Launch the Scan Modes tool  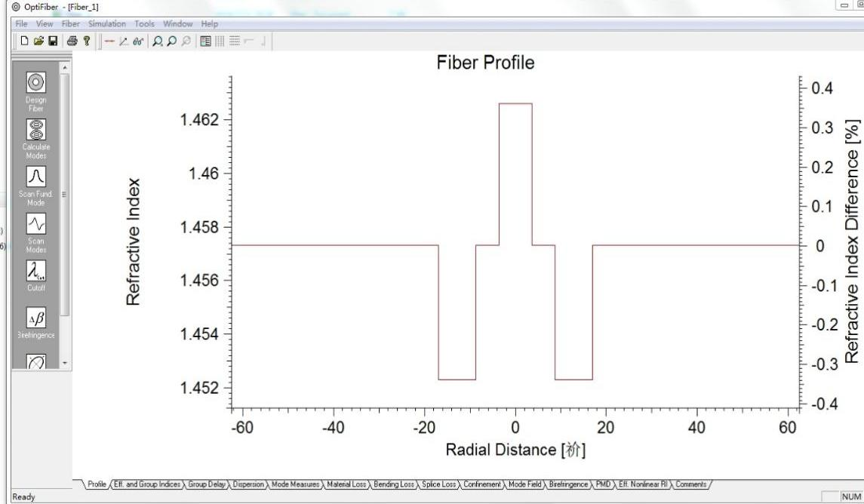[x=36, y=224]
